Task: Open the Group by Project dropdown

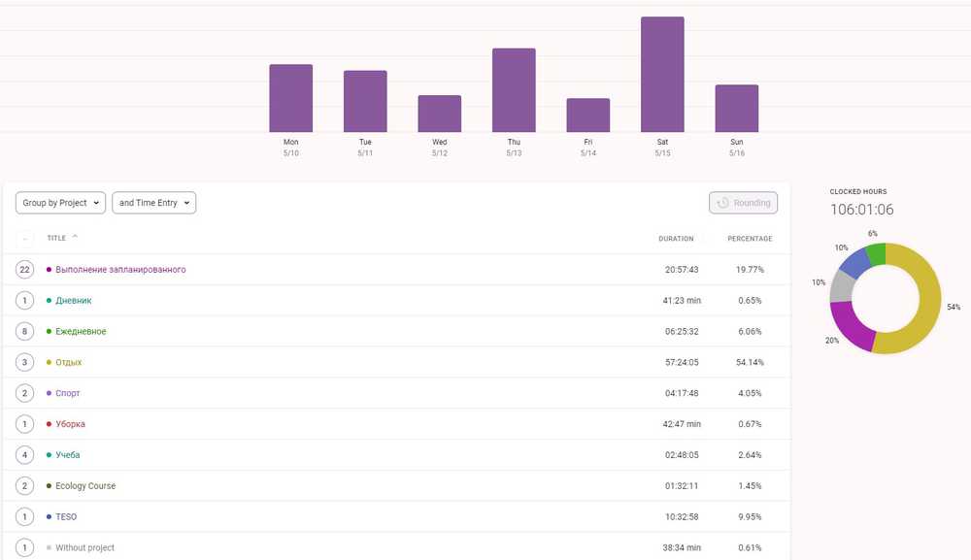Action: coord(60,203)
